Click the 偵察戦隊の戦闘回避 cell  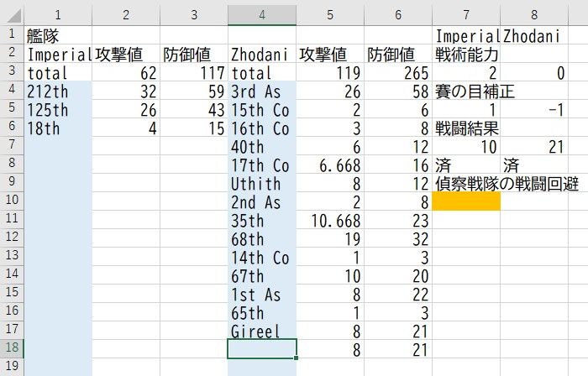[507, 183]
